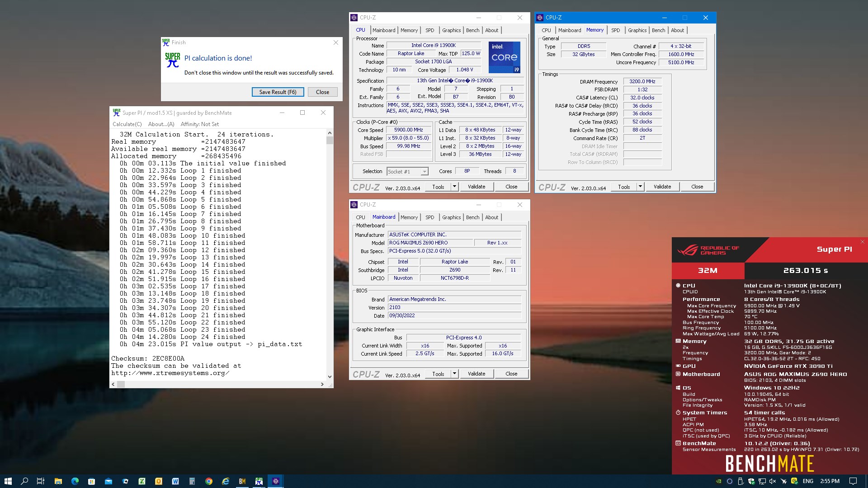Click NVIDIA tray icon
The width and height of the screenshot is (868, 488).
coord(719,481)
